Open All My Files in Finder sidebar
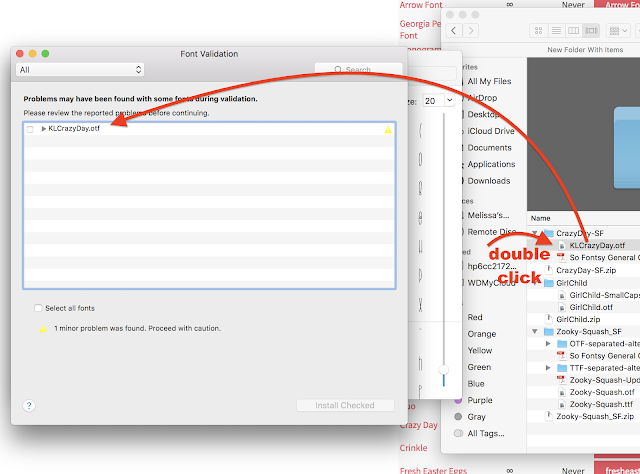 click(489, 81)
